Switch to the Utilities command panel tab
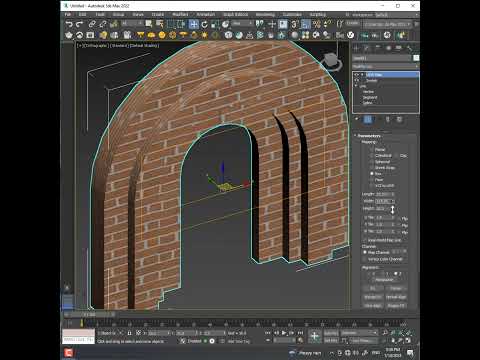Screen dimensions: 480x360 (x=409, y=48)
